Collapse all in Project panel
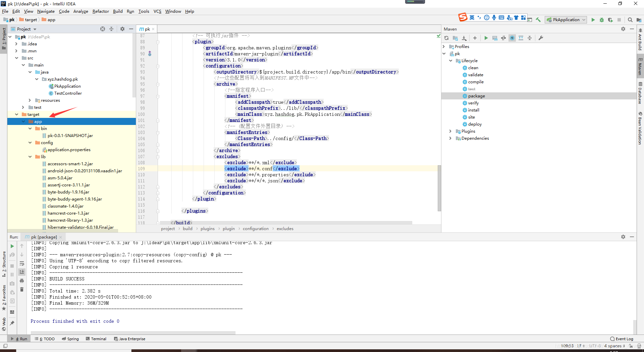This screenshot has width=644, height=352. click(x=111, y=29)
